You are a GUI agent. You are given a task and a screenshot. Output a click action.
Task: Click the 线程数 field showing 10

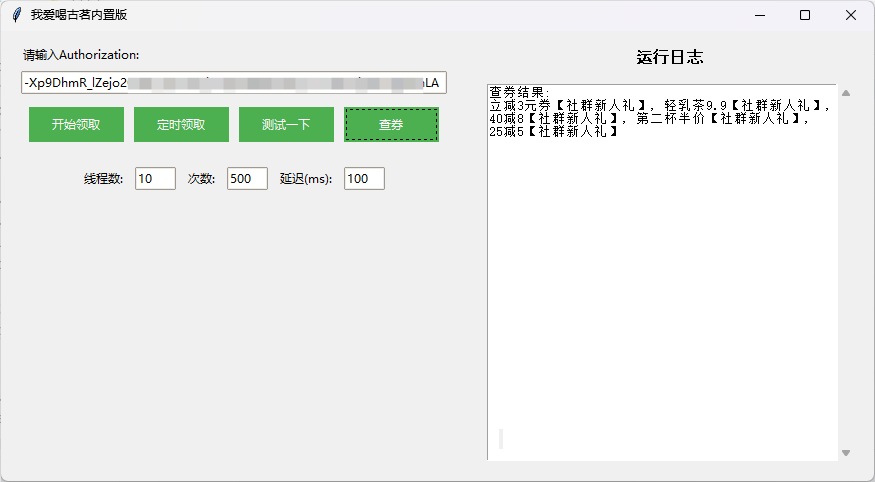point(155,179)
